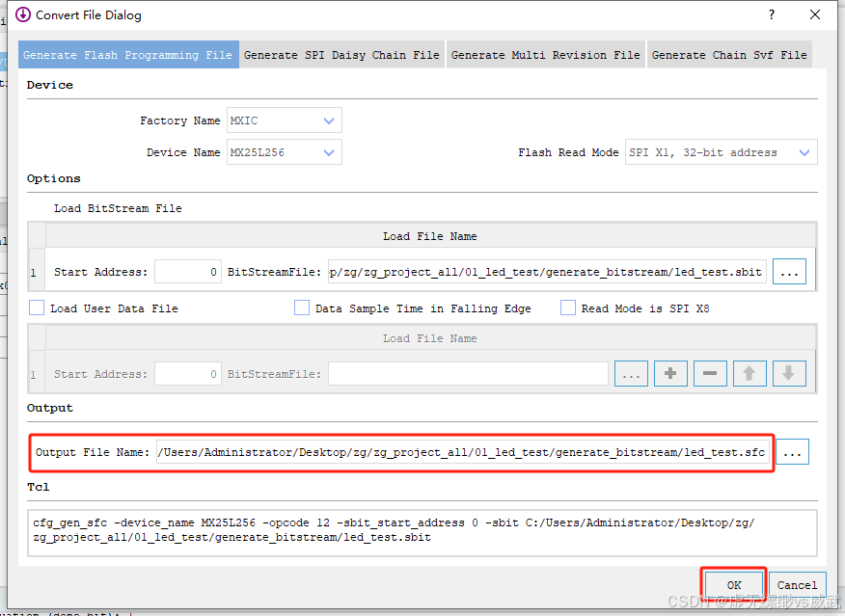The width and height of the screenshot is (845, 616).
Task: Edit the bitstream Start Address field
Action: (187, 272)
